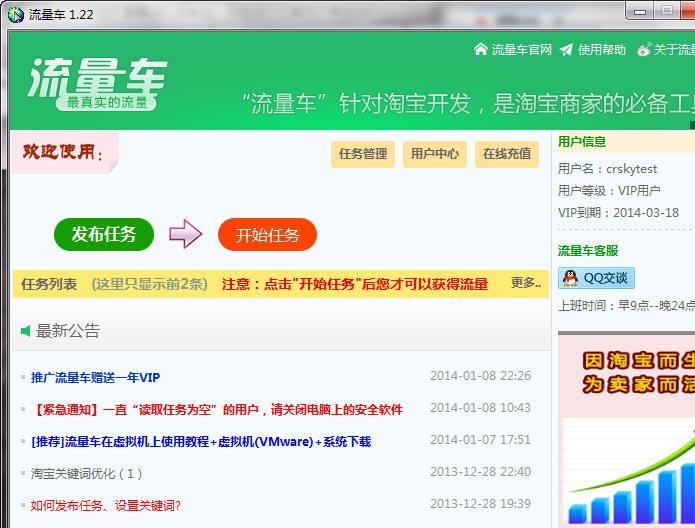
Task: Open the 淘宝关键词优化（1） announcement
Action: pos(87,473)
